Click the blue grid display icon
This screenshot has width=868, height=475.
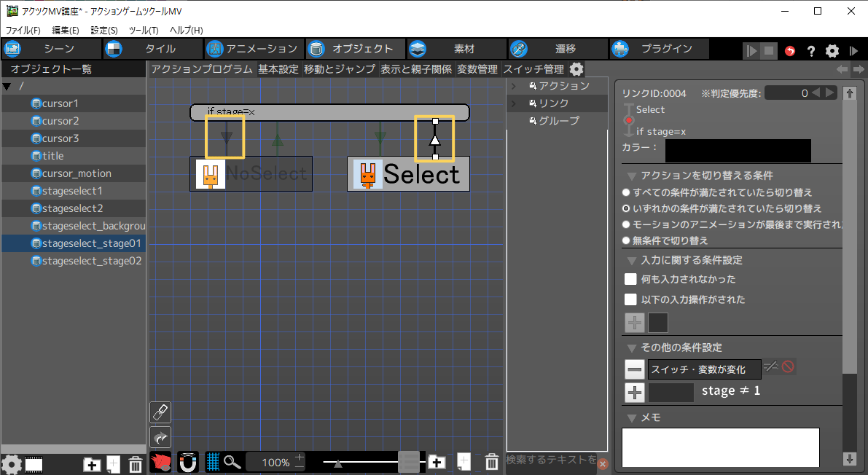pos(213,462)
